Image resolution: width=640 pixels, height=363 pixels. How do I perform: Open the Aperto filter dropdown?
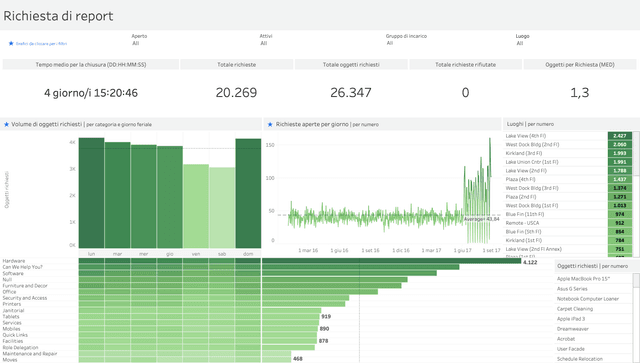tap(192, 43)
